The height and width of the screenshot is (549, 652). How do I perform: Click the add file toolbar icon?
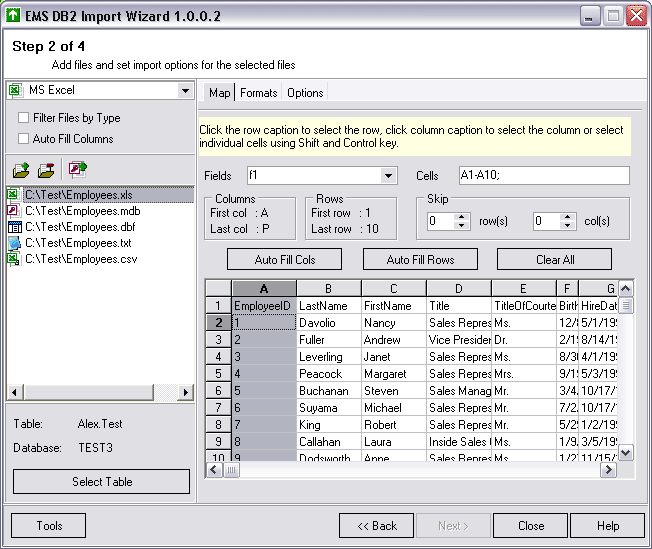click(x=21, y=170)
